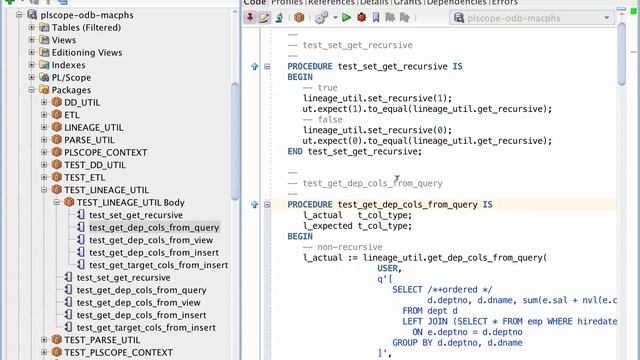The width and height of the screenshot is (640, 360).
Task: Click the Indexes folder icon
Action: point(44,64)
